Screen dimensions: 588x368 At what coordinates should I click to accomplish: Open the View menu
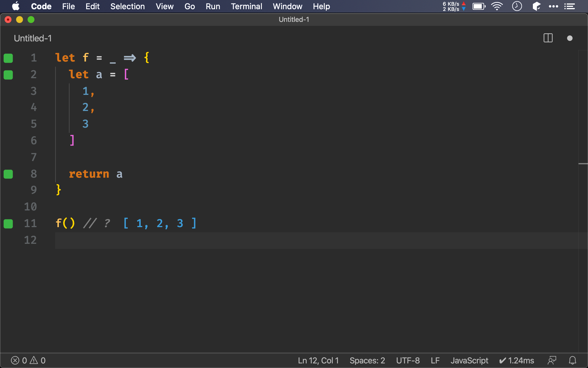pos(165,6)
